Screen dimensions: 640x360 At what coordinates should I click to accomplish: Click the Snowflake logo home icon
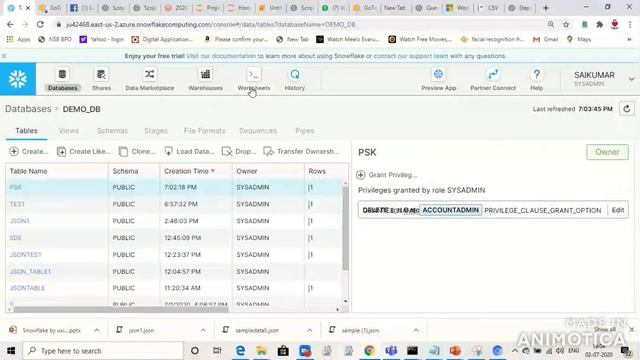tap(18, 79)
